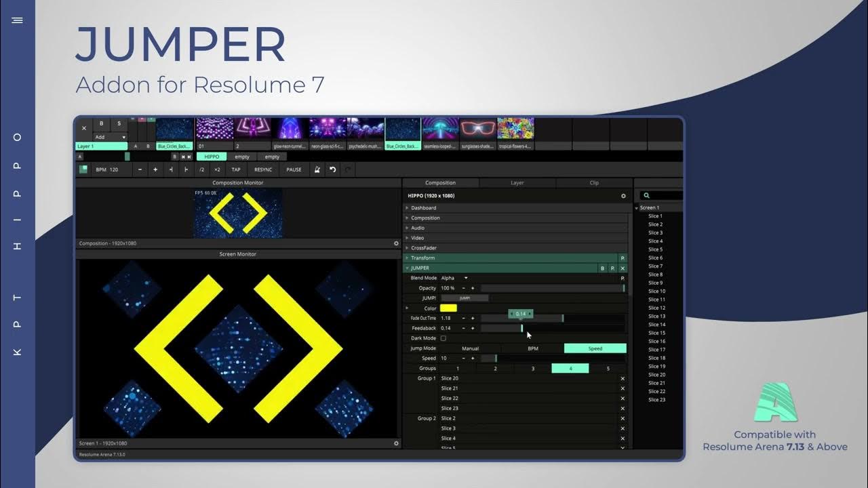This screenshot has height=488, width=868.
Task: Select the sunglasses-shade clip thumbnail
Action: pos(477,129)
